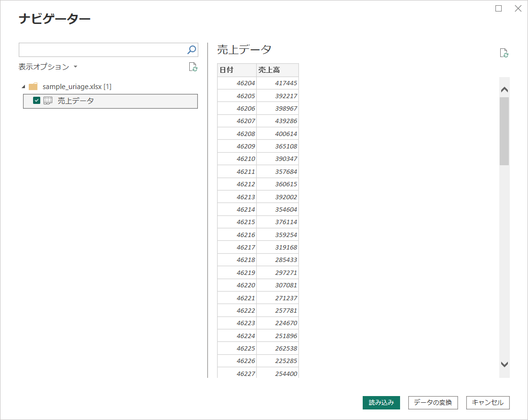Screen dimensions: 528x420
Task: Click cell with value 307081
Action: click(277, 285)
